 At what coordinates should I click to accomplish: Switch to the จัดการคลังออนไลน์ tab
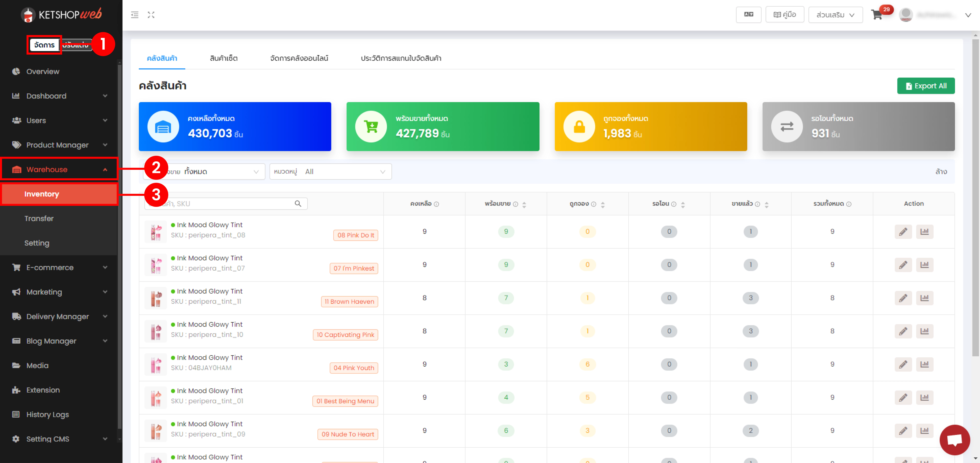pos(299,58)
